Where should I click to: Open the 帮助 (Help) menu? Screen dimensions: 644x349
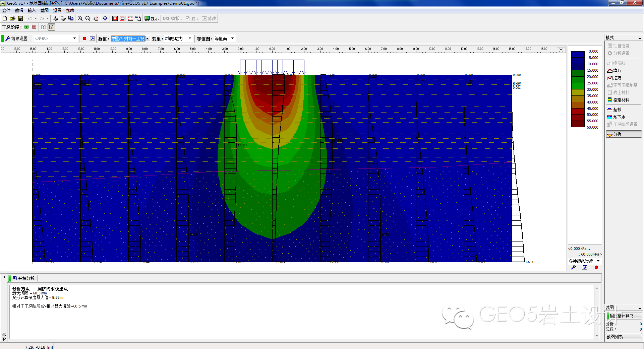(70, 10)
